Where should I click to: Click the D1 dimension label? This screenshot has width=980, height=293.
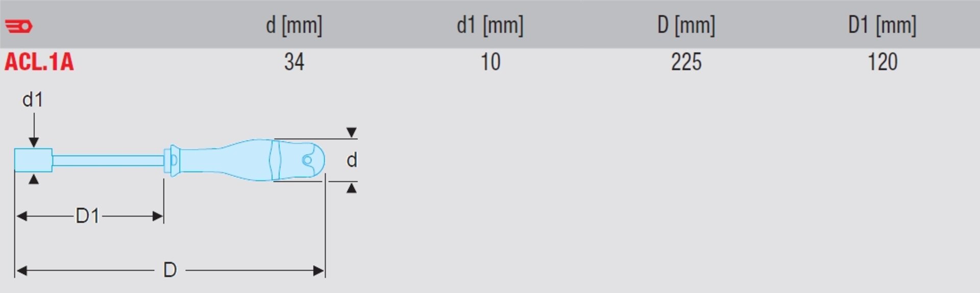tap(88, 216)
